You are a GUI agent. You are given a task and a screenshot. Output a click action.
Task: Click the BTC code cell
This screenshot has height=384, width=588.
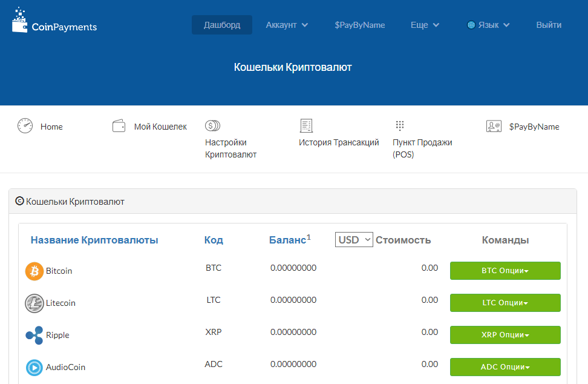click(214, 268)
